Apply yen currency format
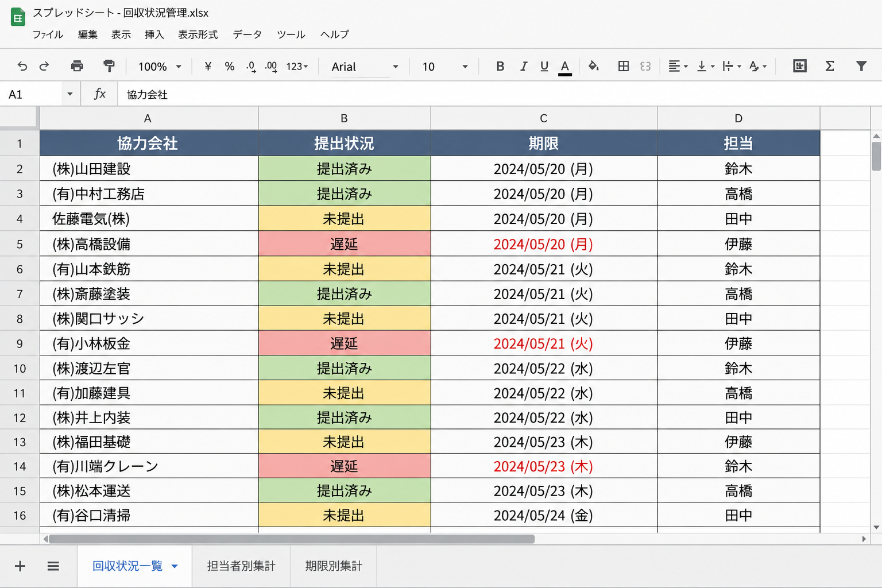The width and height of the screenshot is (882, 588). (208, 67)
